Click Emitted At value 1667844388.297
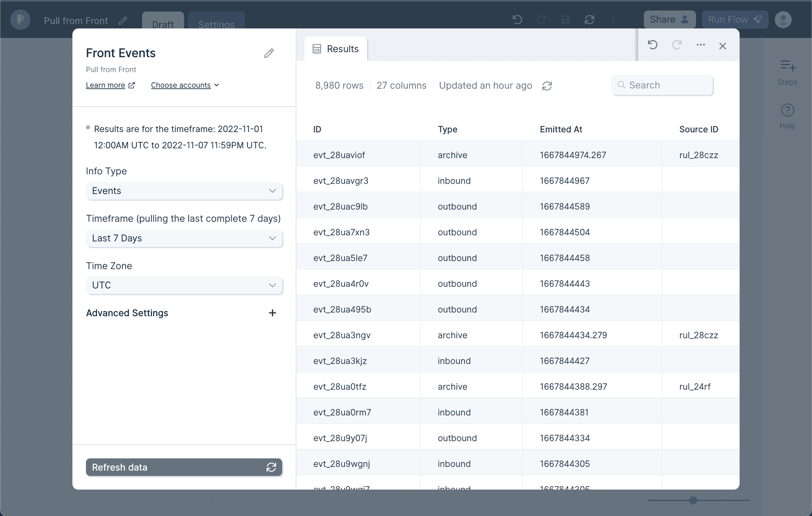812x516 pixels. [573, 387]
